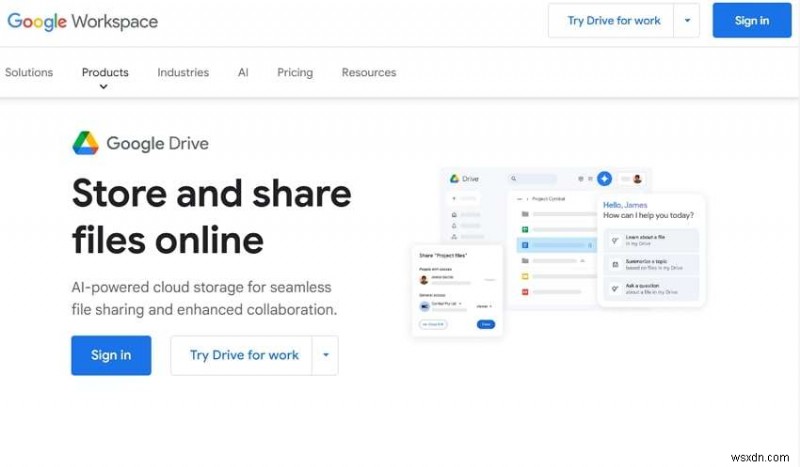
Task: Click the Store and share files online heading
Action: [212, 216]
